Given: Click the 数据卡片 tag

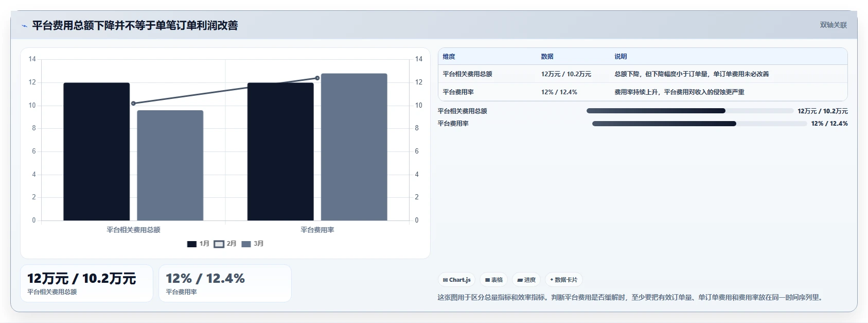Looking at the screenshot, I should coord(563,280).
